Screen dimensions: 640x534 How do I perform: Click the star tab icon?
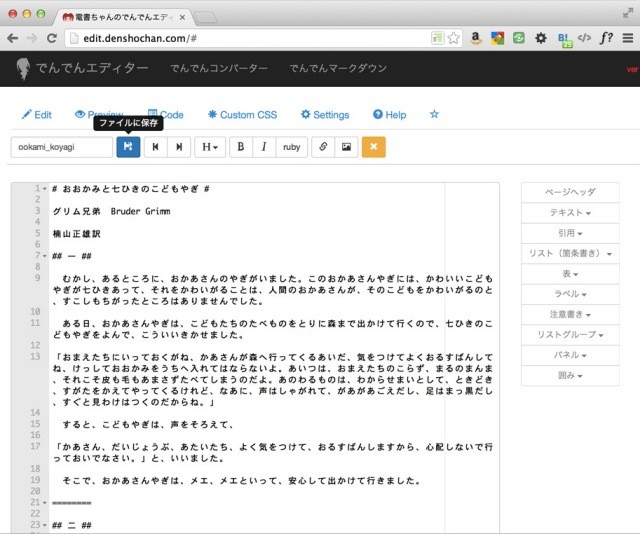coord(434,114)
